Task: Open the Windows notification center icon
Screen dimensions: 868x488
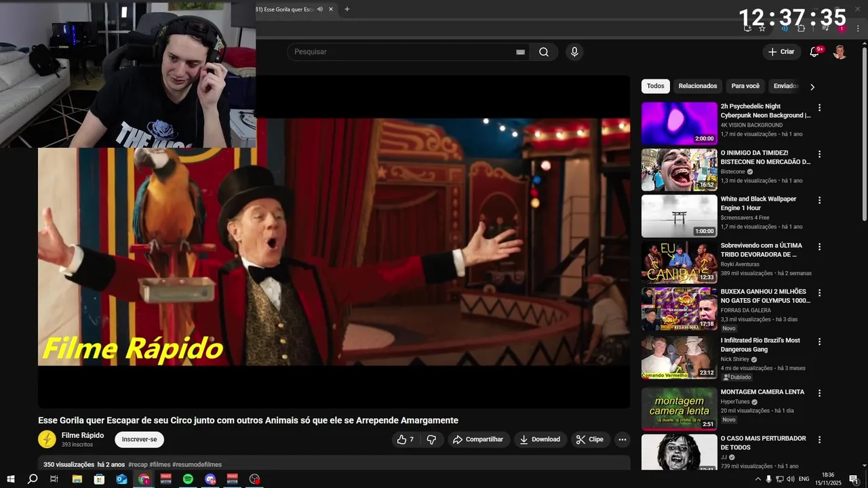Action: coord(854,479)
